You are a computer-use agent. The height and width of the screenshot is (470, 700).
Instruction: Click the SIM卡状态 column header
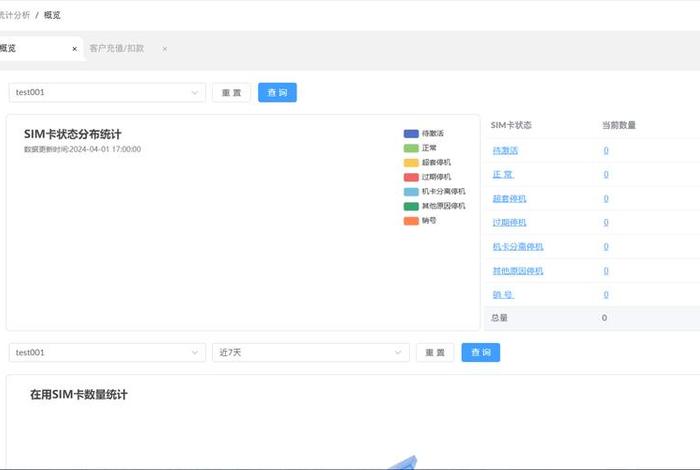[511, 125]
